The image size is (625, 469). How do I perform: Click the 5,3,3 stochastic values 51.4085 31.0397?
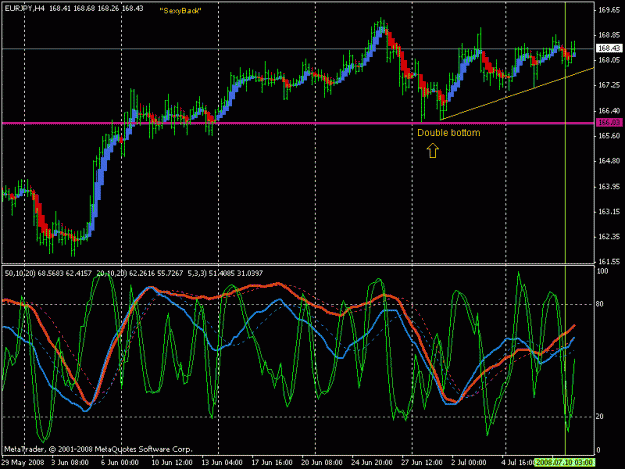point(226,273)
